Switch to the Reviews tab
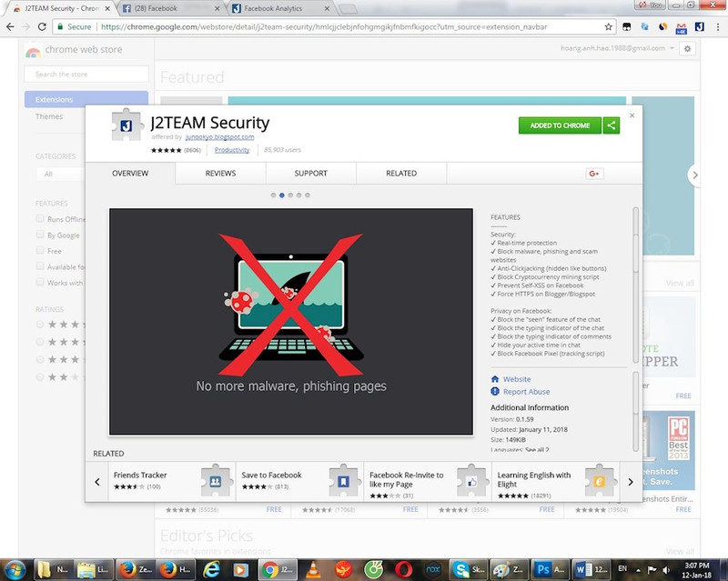The height and width of the screenshot is (581, 728). pos(220,173)
